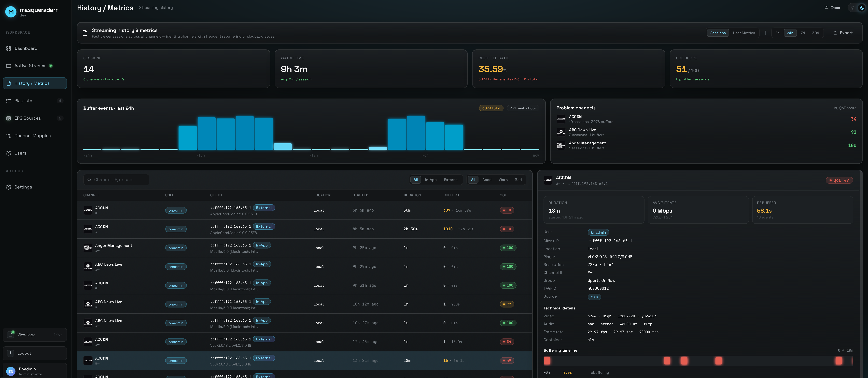Click the Bnadmin avatar at the bottom of the sidebar
The height and width of the screenshot is (378, 868).
[x=11, y=371]
